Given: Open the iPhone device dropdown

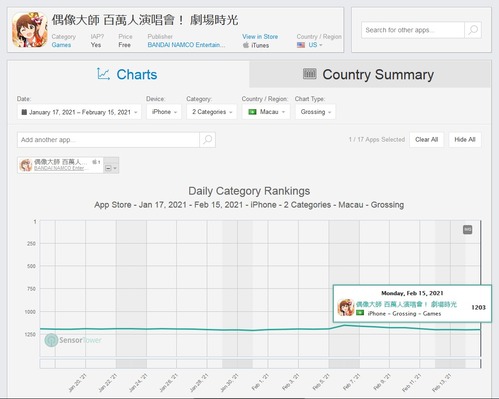Looking at the screenshot, I should [x=164, y=112].
